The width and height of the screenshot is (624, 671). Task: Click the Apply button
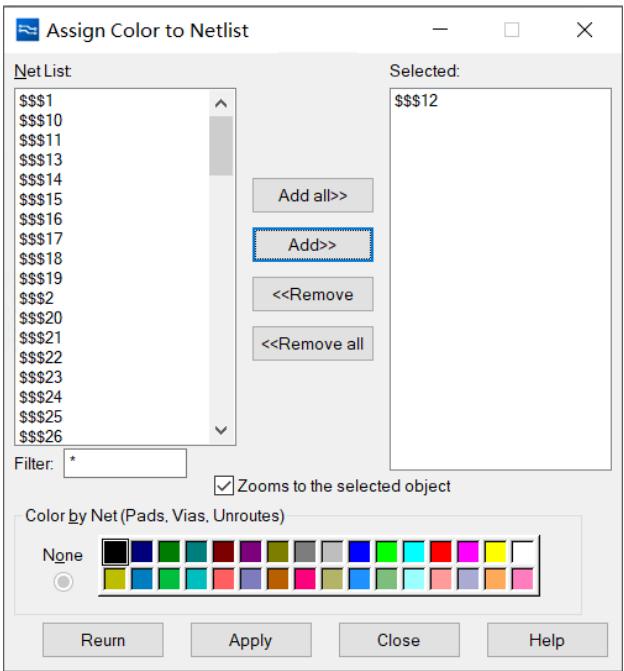250,640
